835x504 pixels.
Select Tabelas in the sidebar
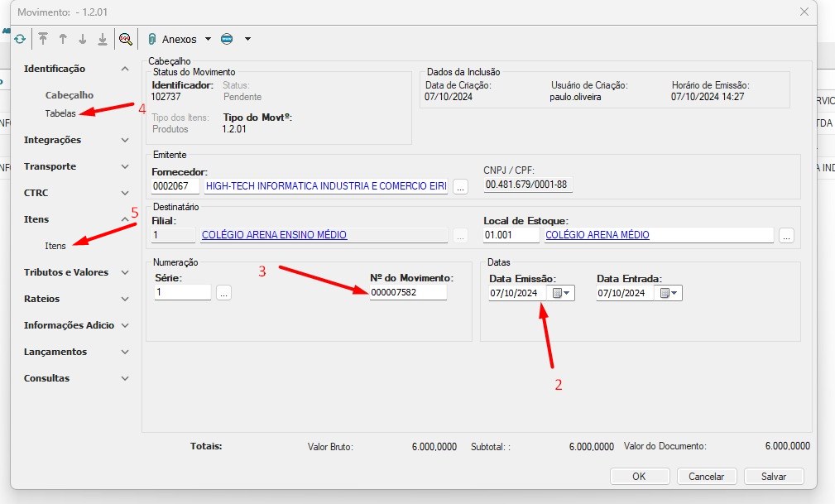[x=60, y=113]
